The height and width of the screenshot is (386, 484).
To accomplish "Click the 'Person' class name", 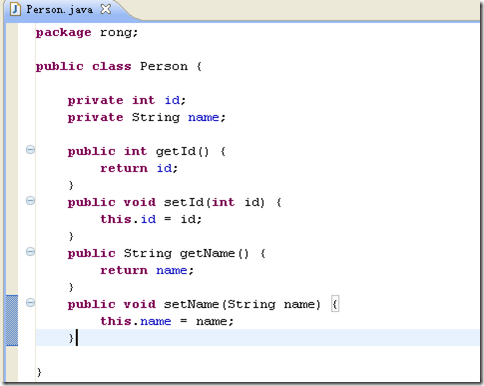I will (164, 66).
